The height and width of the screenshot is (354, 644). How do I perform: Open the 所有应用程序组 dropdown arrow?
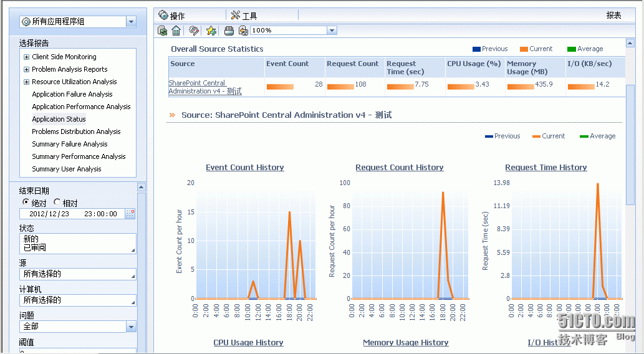tap(131, 22)
